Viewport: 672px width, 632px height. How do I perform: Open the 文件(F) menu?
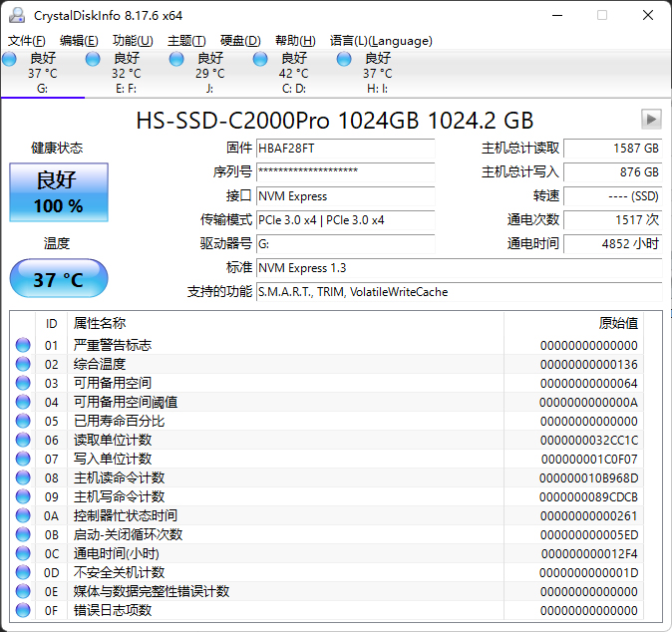pyautogui.click(x=27, y=41)
